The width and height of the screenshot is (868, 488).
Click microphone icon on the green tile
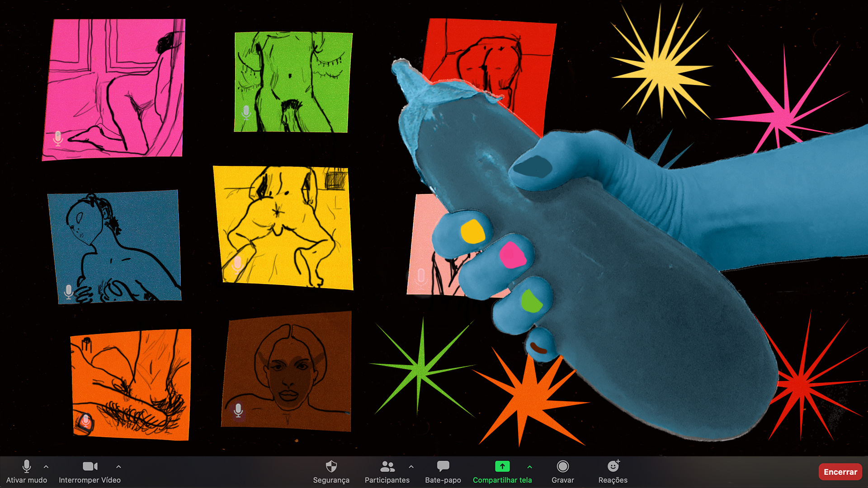point(246,112)
